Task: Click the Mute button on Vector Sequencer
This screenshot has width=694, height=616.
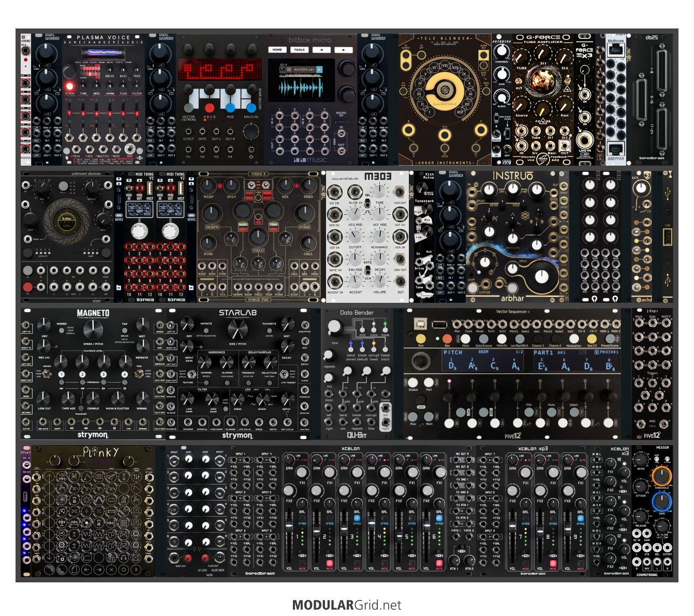Action: pos(551,412)
